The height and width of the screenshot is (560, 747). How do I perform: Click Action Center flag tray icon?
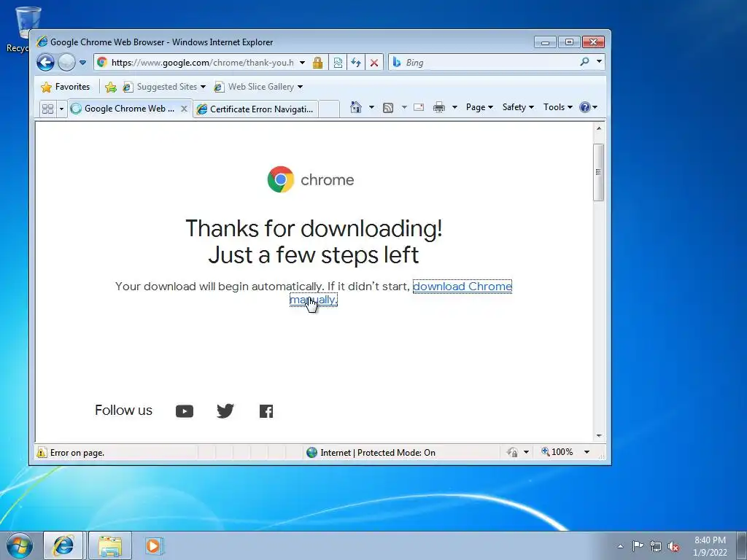(x=638, y=545)
